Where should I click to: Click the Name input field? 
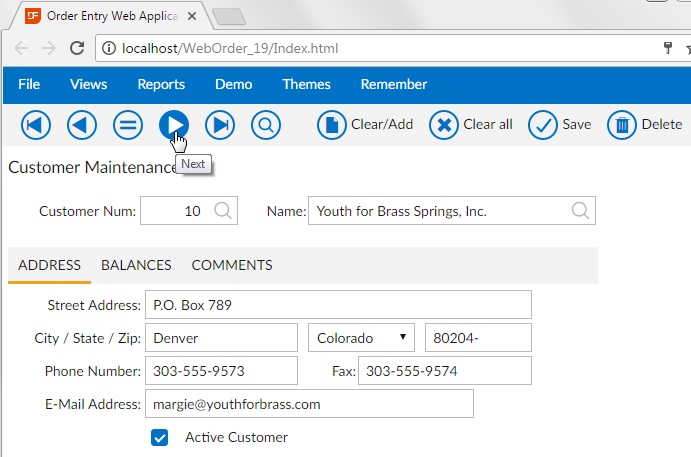(452, 211)
